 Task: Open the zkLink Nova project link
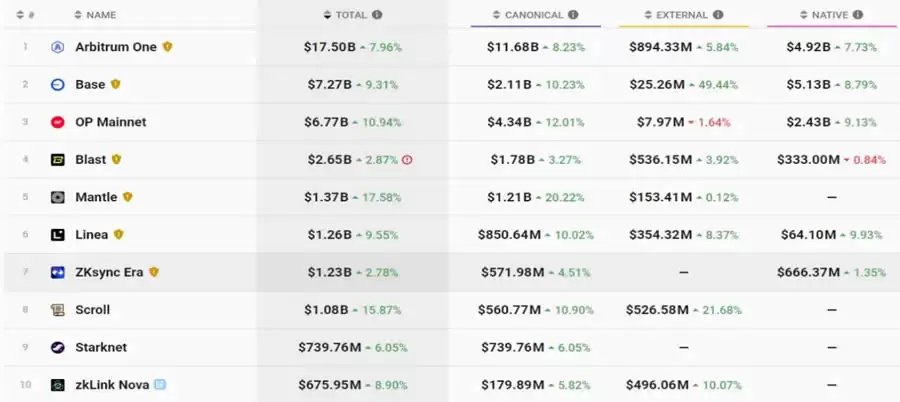(x=112, y=385)
